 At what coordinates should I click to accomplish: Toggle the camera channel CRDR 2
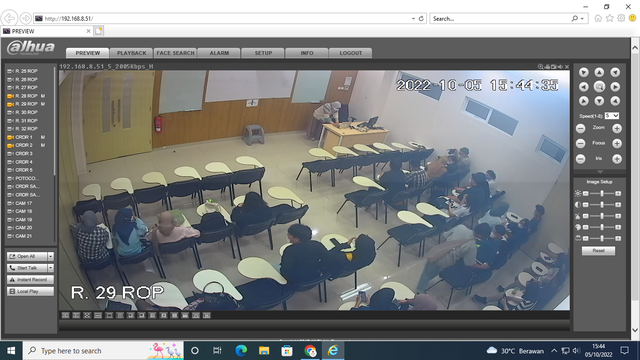[23, 145]
